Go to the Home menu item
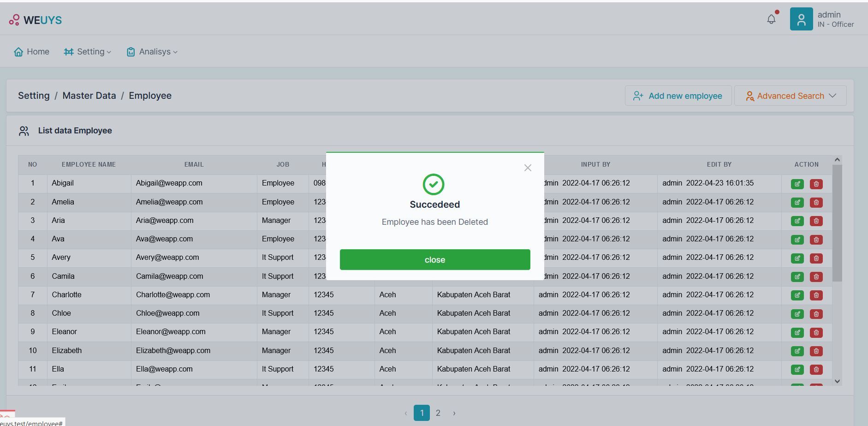Viewport: 868px width, 426px height. coord(31,52)
